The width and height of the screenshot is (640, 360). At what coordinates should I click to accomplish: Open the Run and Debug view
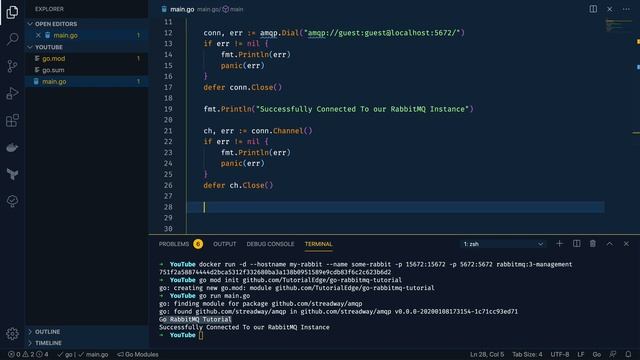[12, 93]
